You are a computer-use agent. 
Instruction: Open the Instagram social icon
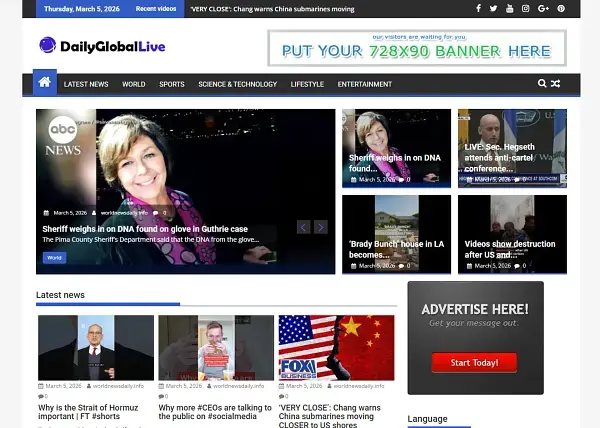click(x=526, y=9)
